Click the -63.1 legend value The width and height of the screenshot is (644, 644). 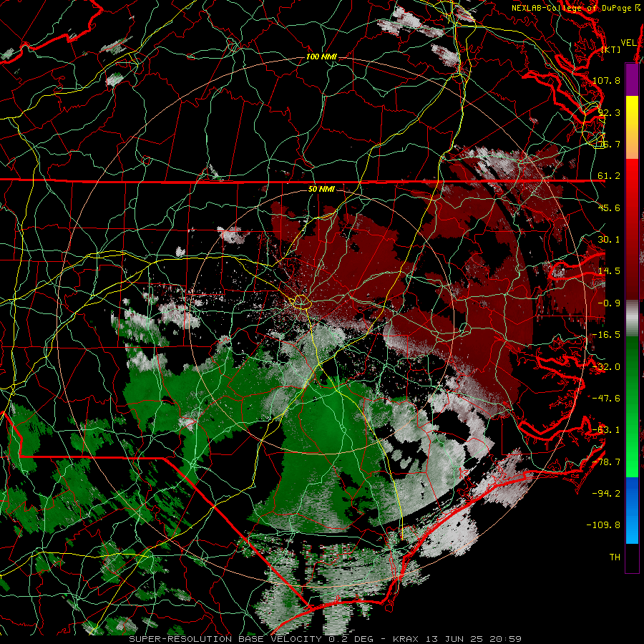pos(606,430)
